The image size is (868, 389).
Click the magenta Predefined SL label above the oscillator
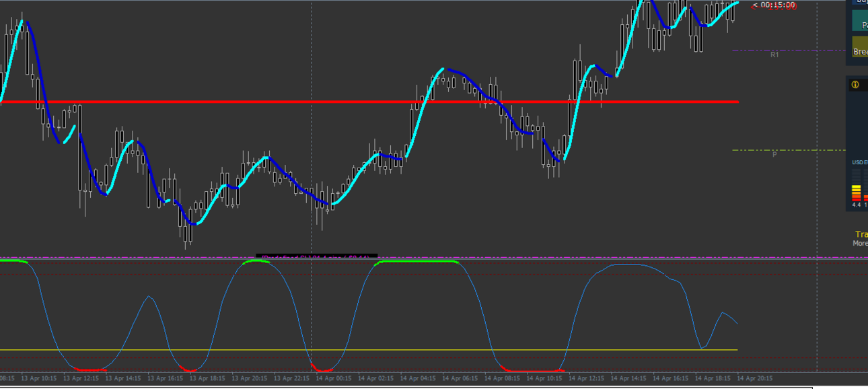tap(316, 256)
